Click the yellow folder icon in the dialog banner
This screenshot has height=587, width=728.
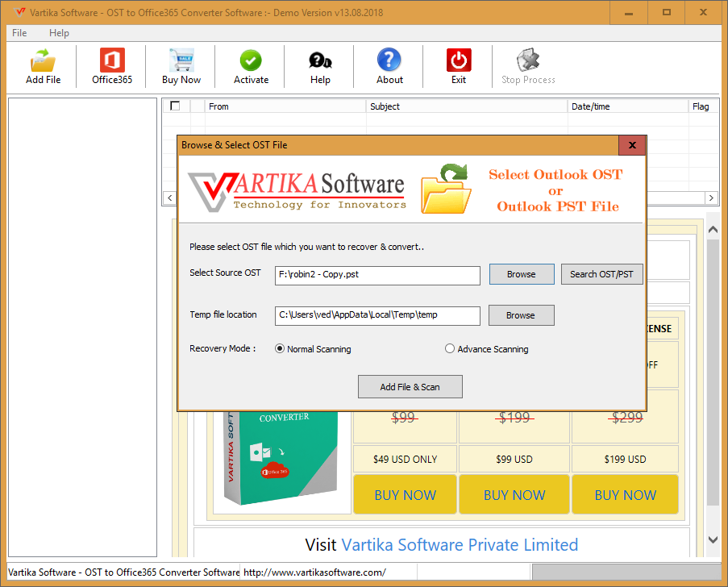446,189
